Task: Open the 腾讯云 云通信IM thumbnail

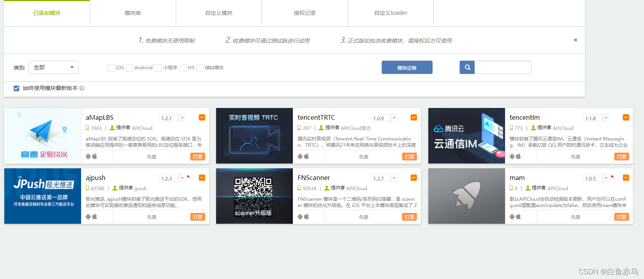Action: pyautogui.click(x=467, y=136)
